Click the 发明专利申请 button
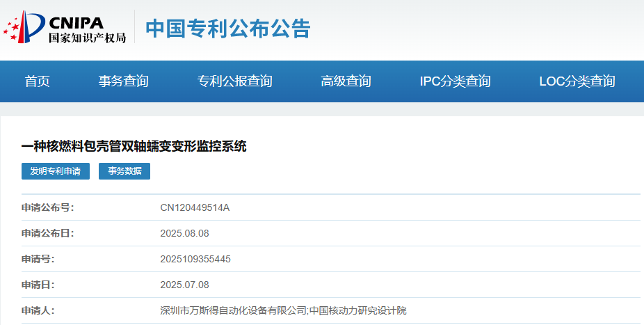The image size is (644, 325). click(56, 171)
